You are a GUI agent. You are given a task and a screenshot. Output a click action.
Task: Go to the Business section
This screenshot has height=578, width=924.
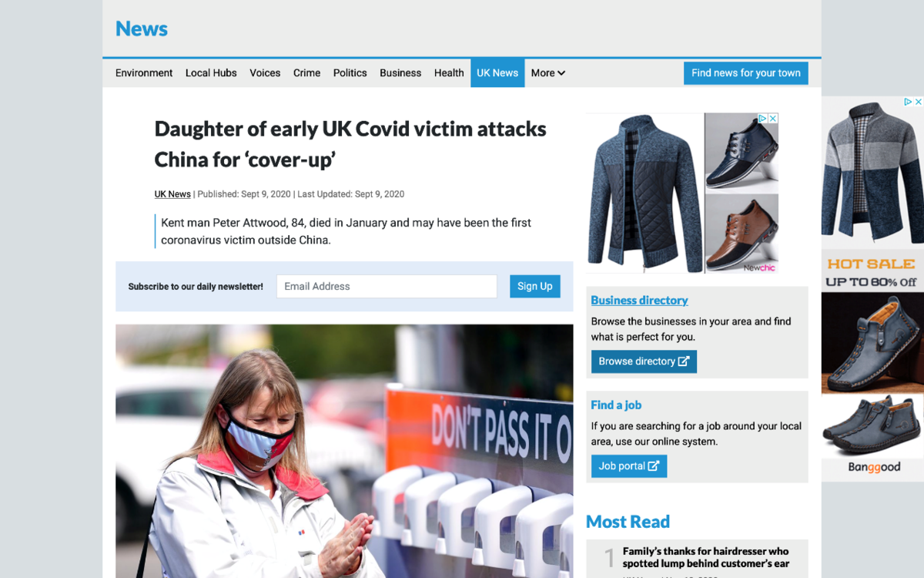coord(400,73)
